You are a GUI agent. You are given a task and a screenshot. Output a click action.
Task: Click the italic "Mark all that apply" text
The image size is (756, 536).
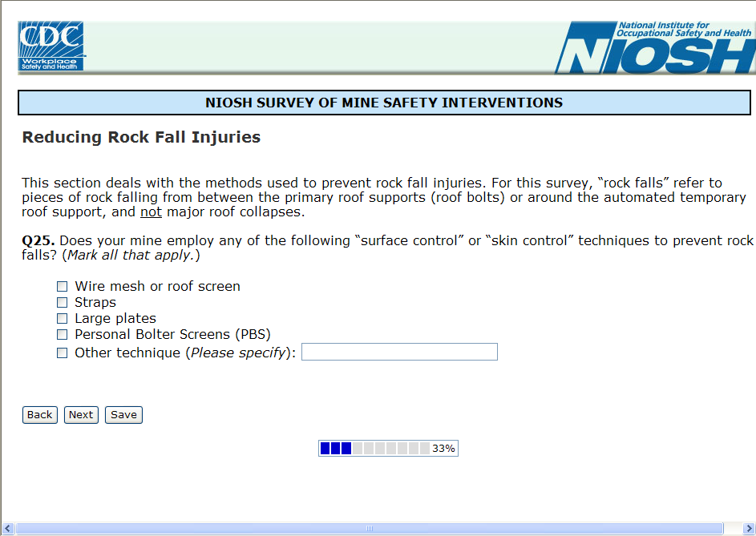(130, 256)
